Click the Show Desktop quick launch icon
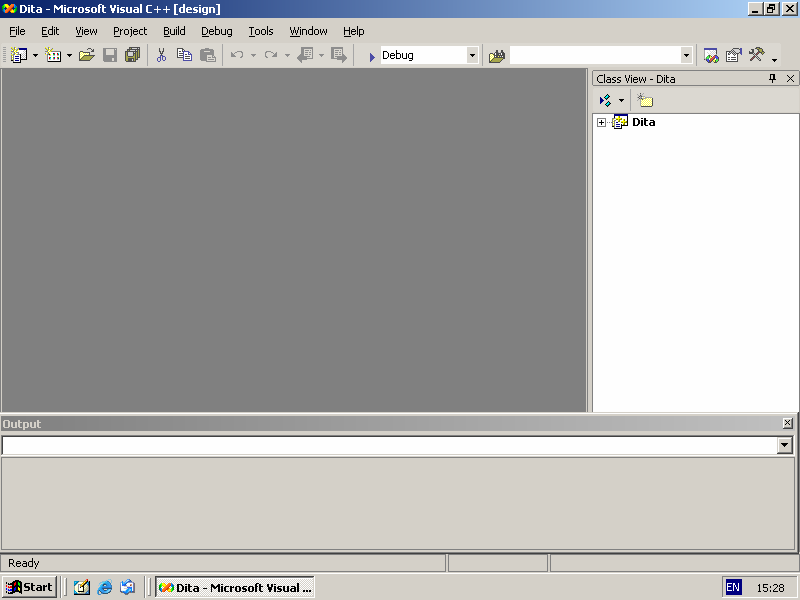 [82, 587]
